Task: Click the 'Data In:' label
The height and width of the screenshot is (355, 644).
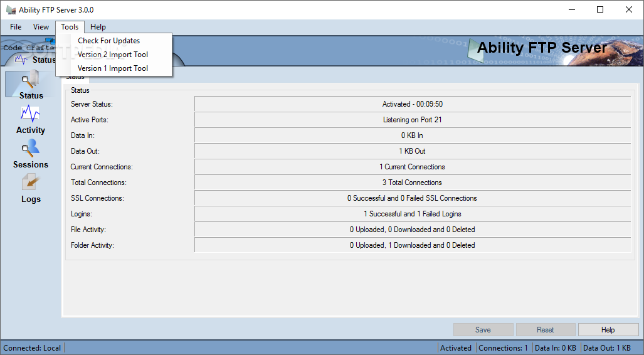Action: pos(83,135)
